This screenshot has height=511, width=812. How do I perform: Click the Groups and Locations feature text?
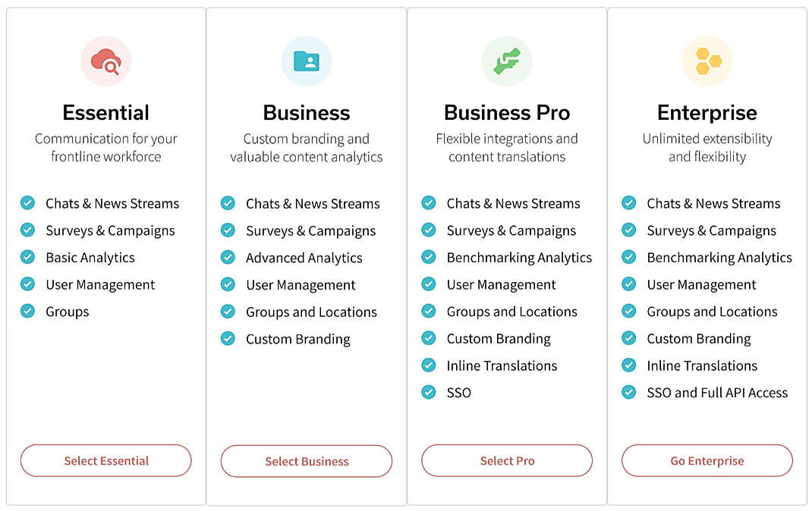click(311, 312)
